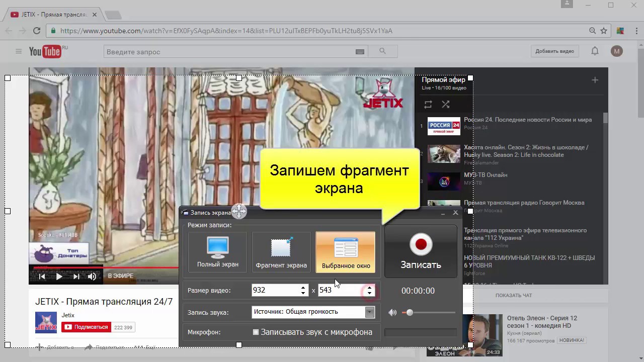Open the Jetix channel name link
This screenshot has width=644, height=362.
point(68,315)
